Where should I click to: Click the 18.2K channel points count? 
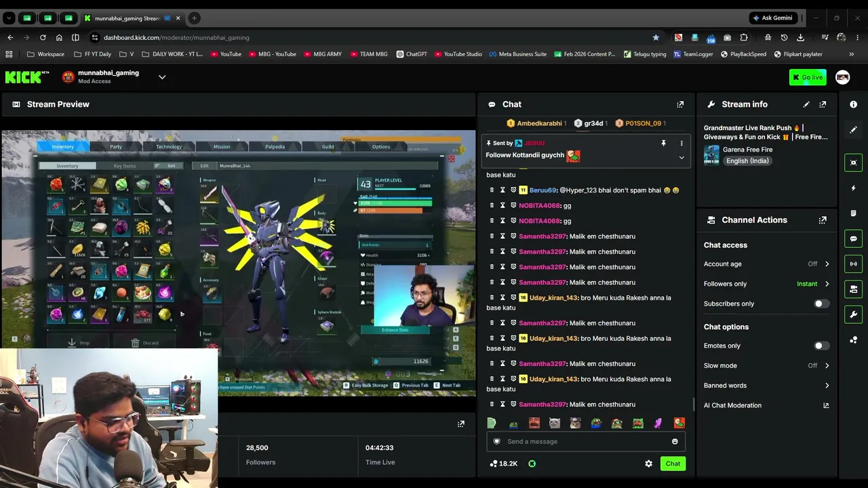pos(503,464)
